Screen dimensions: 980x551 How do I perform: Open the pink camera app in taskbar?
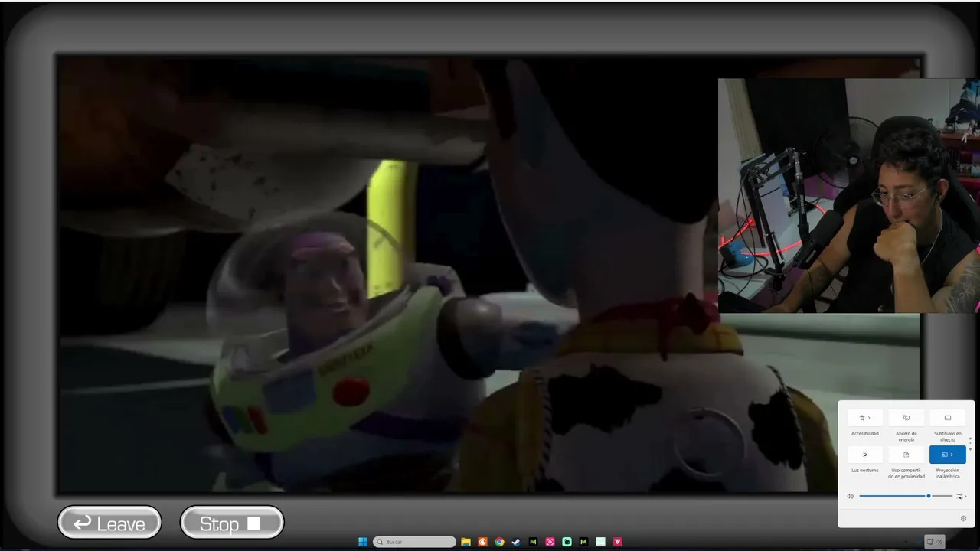[550, 542]
